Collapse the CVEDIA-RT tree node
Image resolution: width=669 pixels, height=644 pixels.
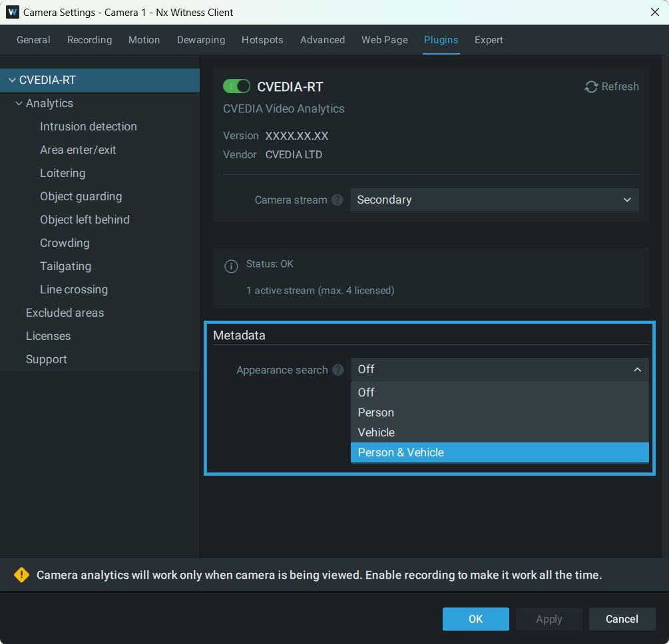tap(12, 80)
